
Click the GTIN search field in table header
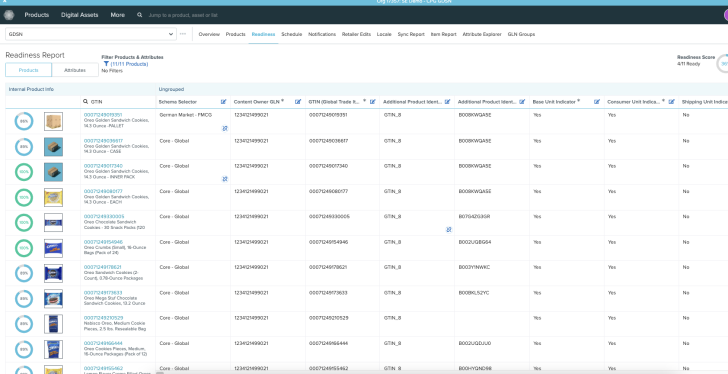click(x=118, y=102)
